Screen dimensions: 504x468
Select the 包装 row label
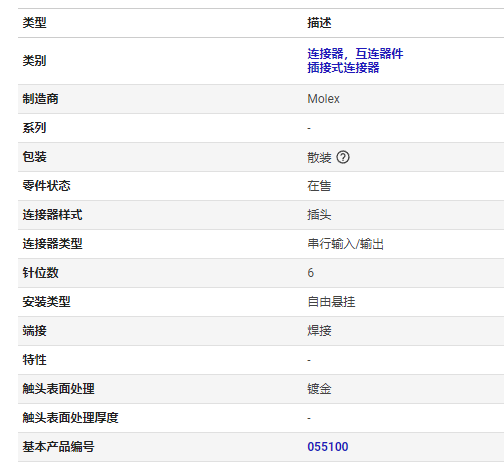(x=34, y=157)
